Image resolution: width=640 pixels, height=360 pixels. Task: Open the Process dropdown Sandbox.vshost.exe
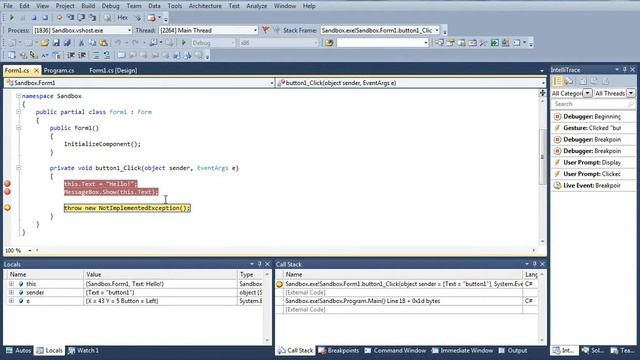(129, 30)
